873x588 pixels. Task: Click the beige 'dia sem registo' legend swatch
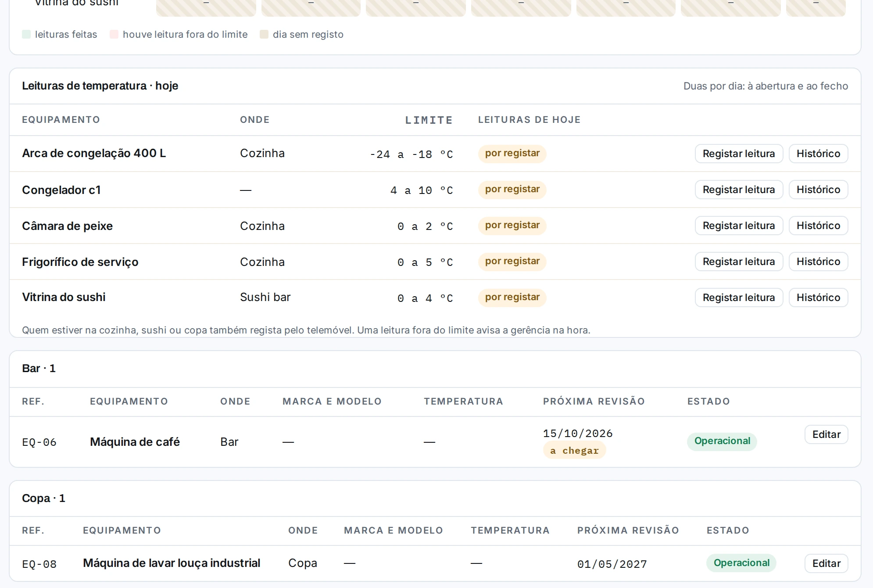tap(264, 34)
